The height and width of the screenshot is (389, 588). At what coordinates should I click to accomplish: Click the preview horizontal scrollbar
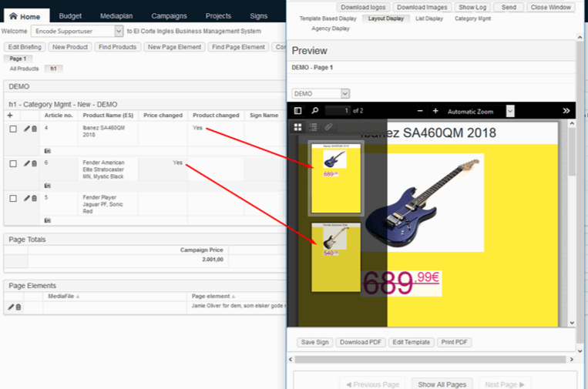(431, 360)
